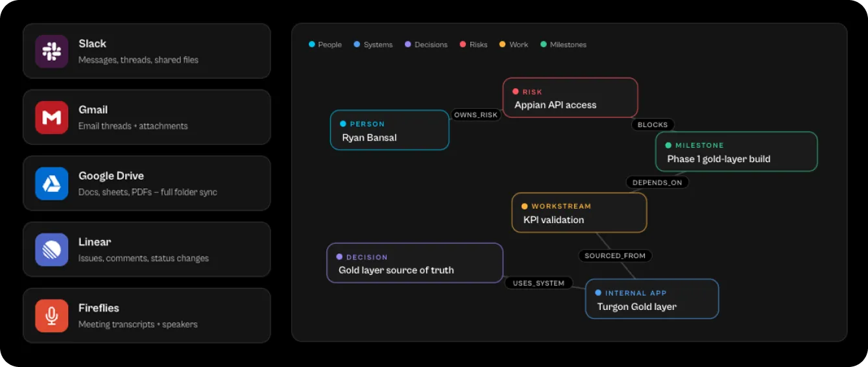This screenshot has height=367, width=868.
Task: Click the 'WORKSTREAM' type label
Action: 561,207
